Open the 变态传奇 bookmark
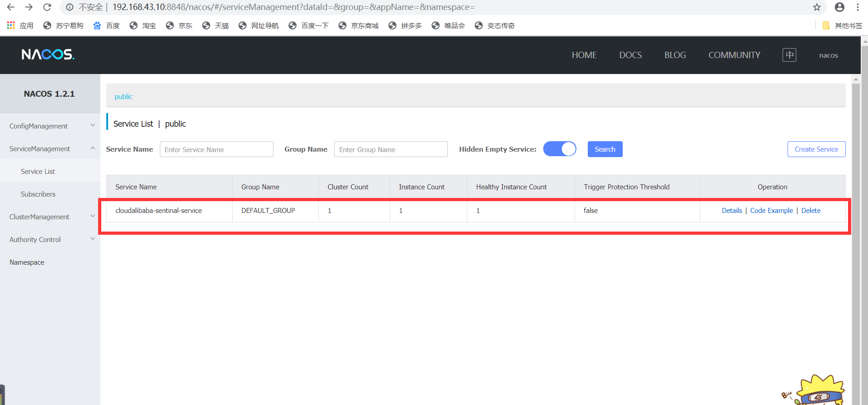The height and width of the screenshot is (405, 868). click(x=495, y=25)
